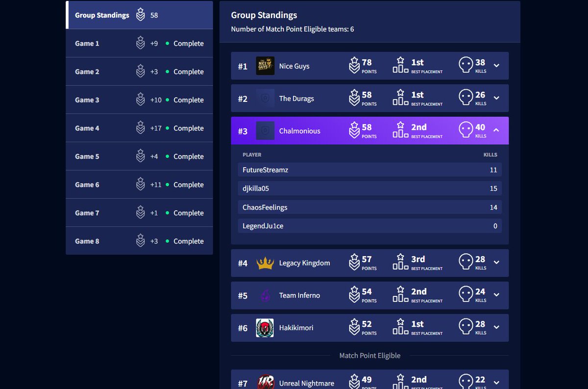Click Team Inferno skull kills icon

[465, 294]
